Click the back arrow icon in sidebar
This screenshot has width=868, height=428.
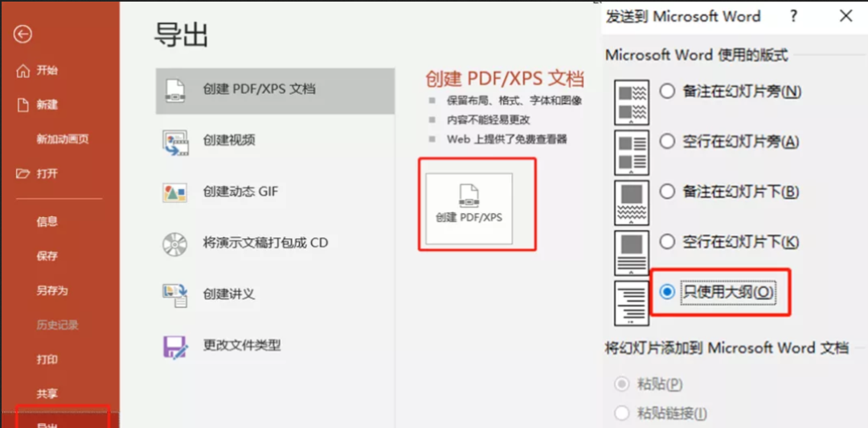tap(23, 35)
